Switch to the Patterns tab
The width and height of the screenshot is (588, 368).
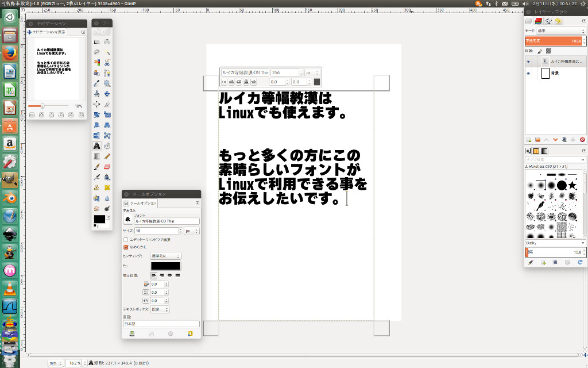click(x=536, y=151)
